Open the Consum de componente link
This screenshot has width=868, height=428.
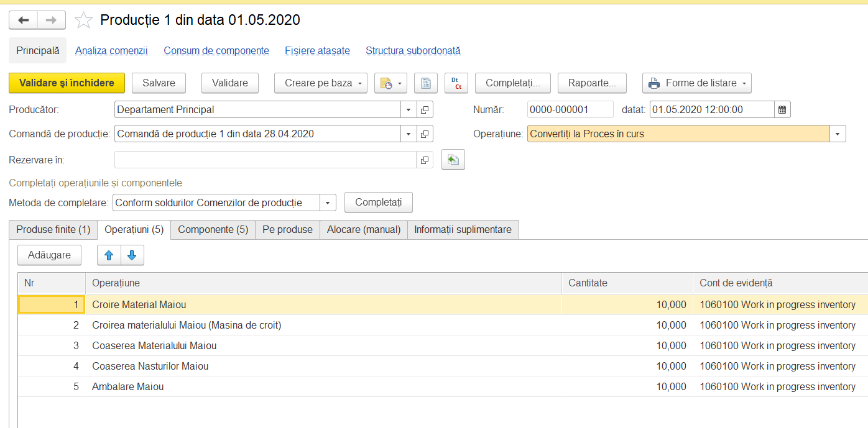pyautogui.click(x=216, y=51)
